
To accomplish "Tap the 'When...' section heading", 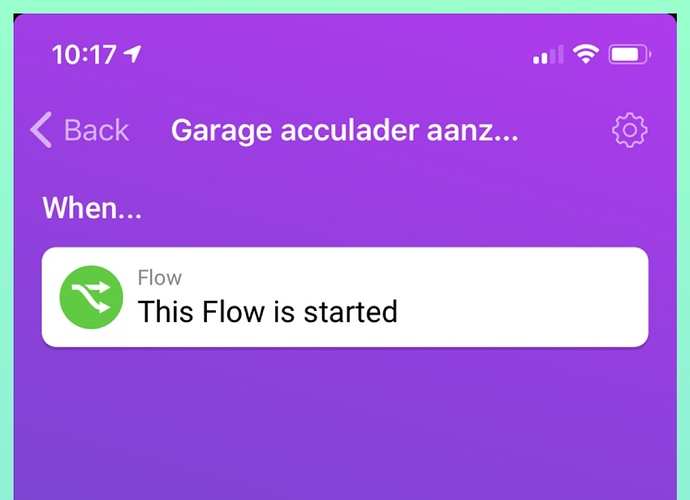I will pos(92,208).
